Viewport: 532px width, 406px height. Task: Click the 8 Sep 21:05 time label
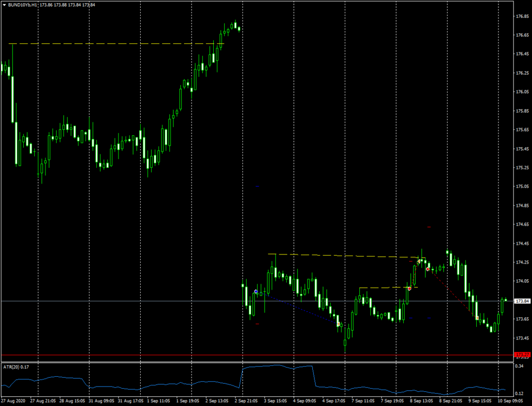pyautogui.click(x=451, y=401)
